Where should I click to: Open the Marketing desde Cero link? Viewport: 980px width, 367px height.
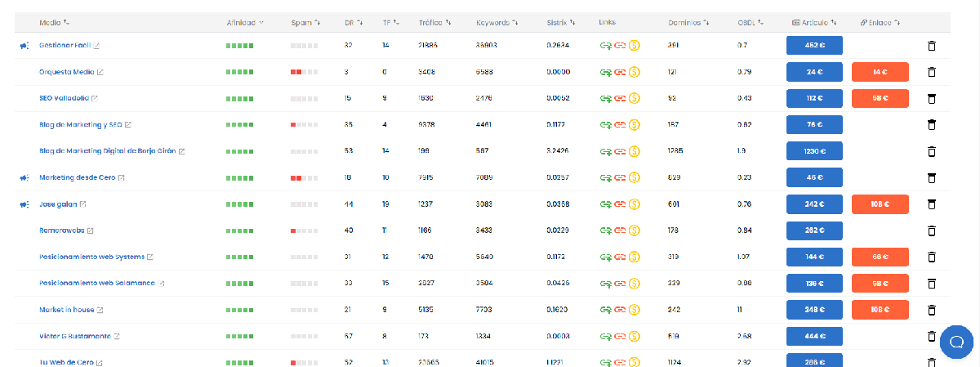[77, 177]
